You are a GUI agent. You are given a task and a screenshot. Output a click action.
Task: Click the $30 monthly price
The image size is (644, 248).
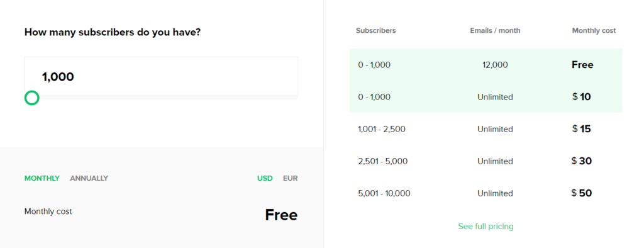click(x=582, y=161)
